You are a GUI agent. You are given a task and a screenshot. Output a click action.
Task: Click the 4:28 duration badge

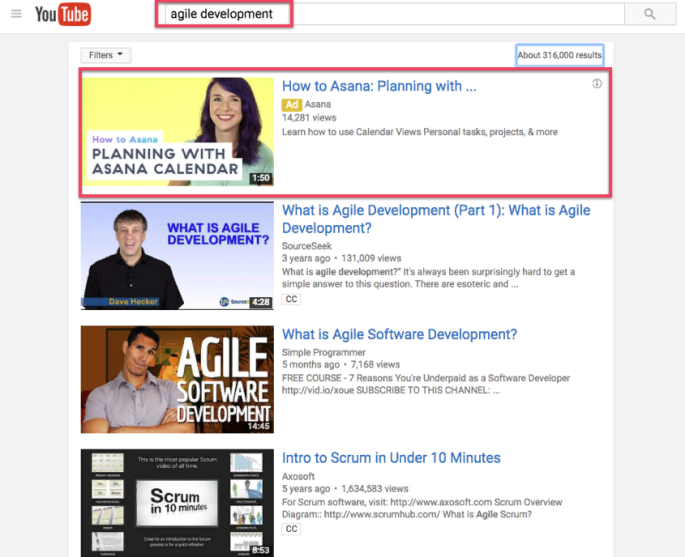tap(261, 302)
